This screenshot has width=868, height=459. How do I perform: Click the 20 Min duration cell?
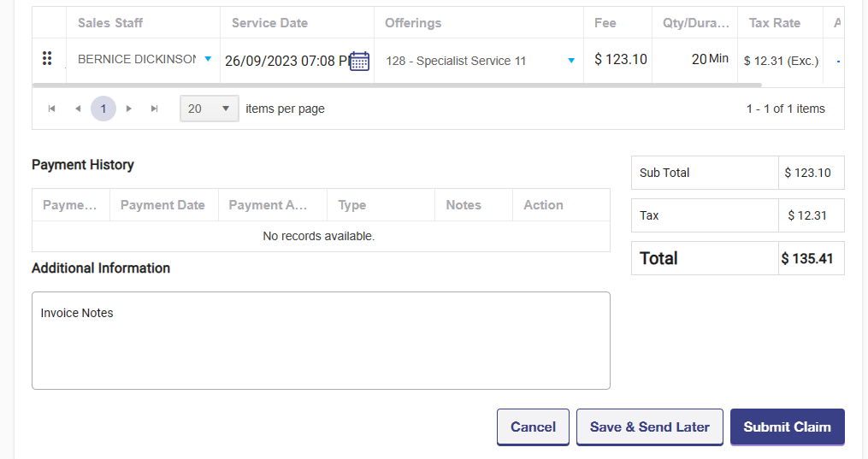click(710, 60)
